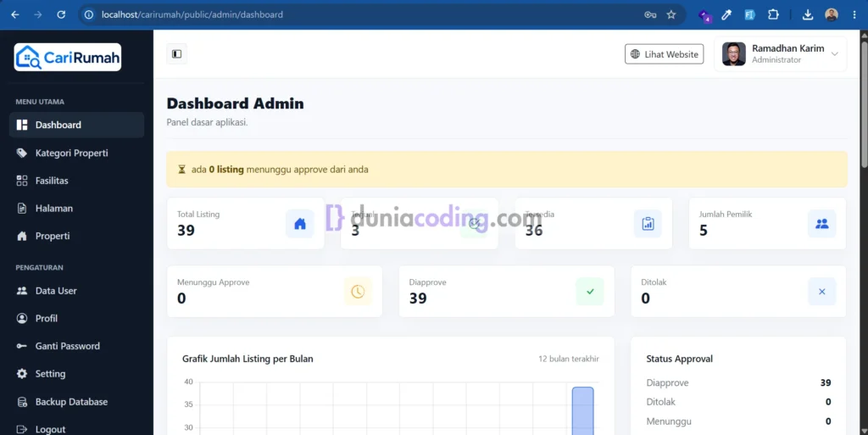
Task: Click Diapprove row in Status Approval
Action: 738,382
